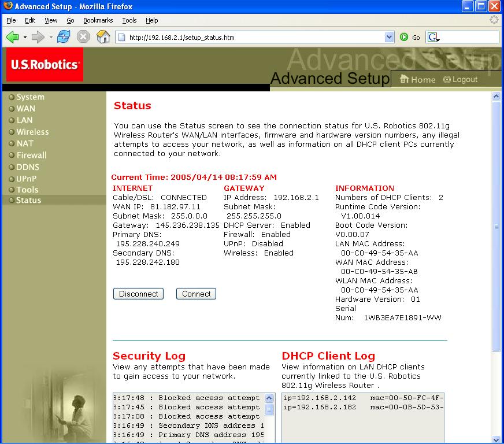Click DHCP log entry ip=192.168.2.182
Screen dimensions: 504x444
[363, 407]
